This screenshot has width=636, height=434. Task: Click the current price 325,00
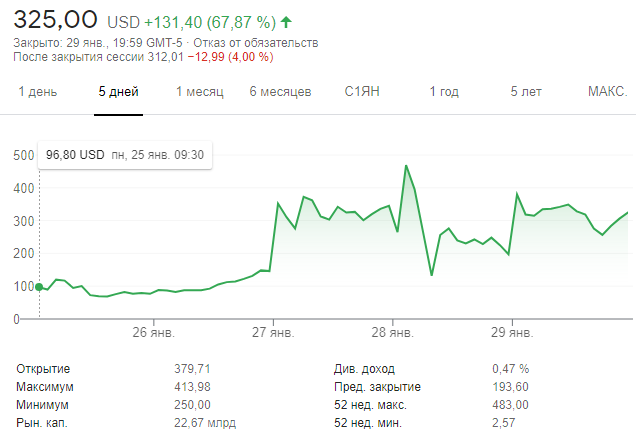[56, 19]
